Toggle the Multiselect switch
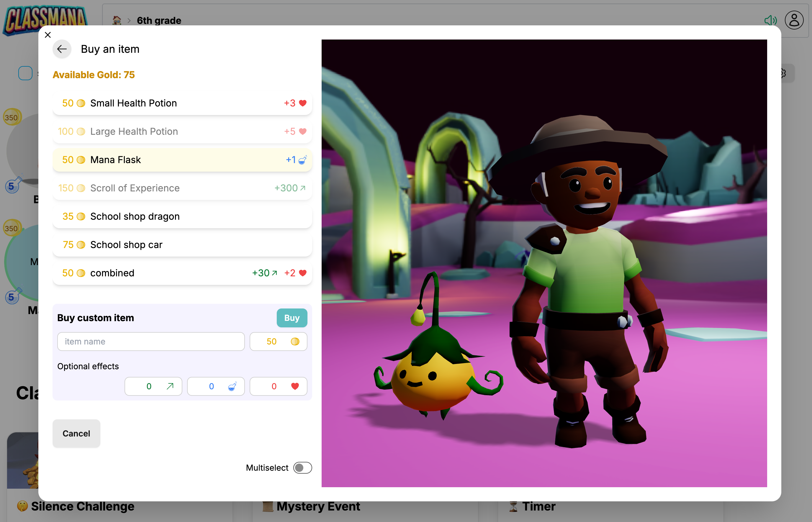 pos(302,468)
